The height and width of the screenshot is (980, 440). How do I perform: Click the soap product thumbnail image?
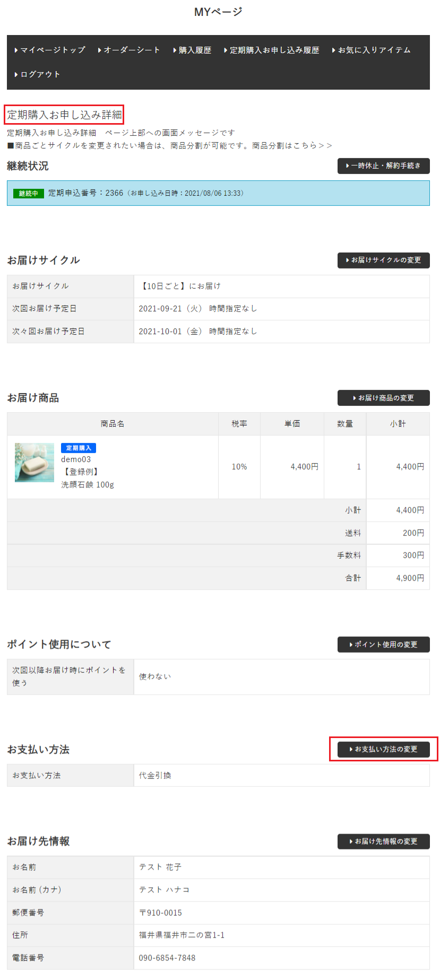(x=34, y=463)
